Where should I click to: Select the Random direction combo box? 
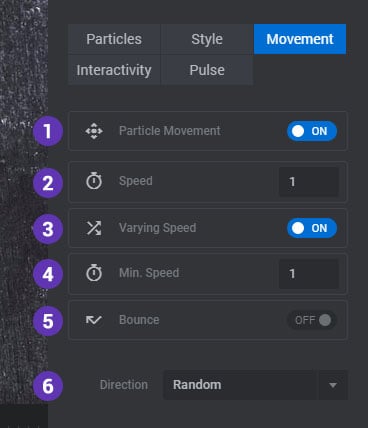pyautogui.click(x=255, y=385)
